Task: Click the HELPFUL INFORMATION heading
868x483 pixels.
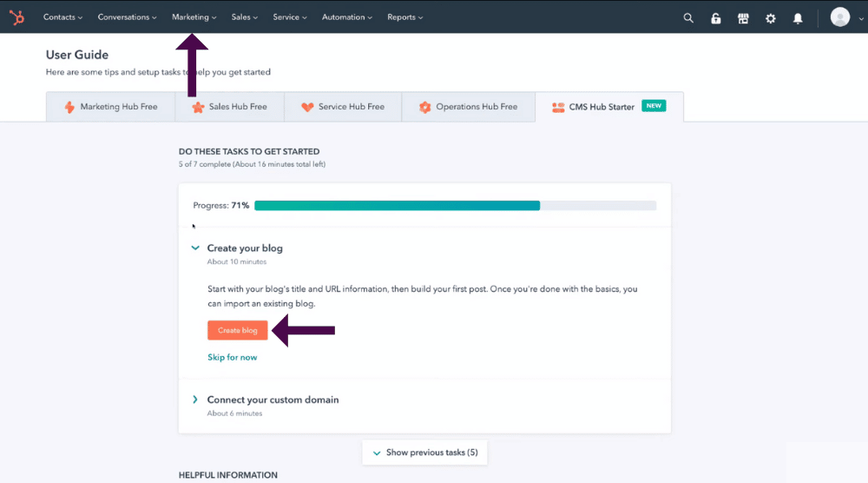Action: [x=228, y=474]
